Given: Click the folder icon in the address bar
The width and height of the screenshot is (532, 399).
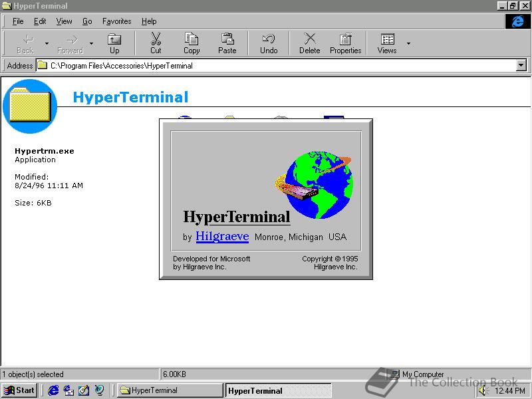Looking at the screenshot, I should point(42,65).
